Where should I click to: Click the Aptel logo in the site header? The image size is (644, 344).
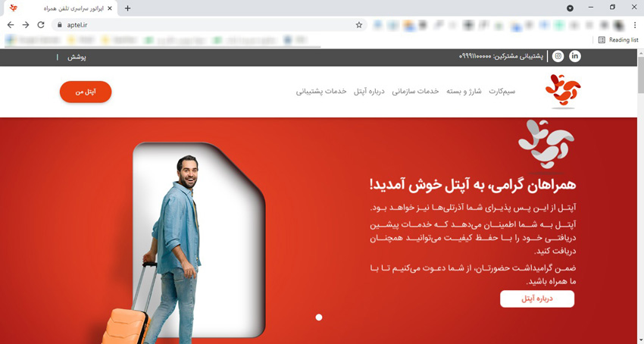(563, 90)
